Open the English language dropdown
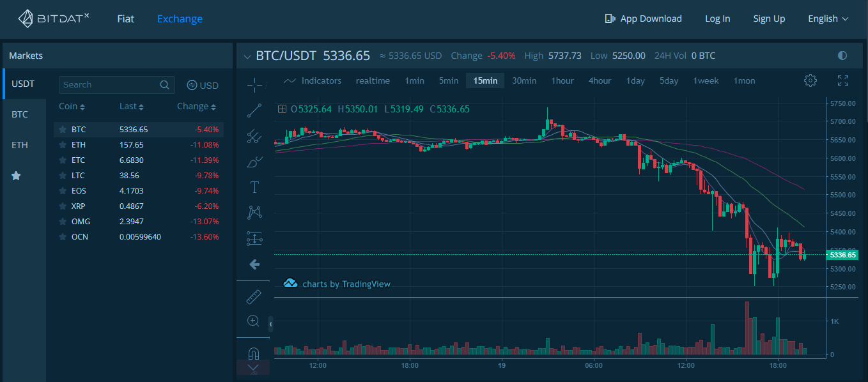 point(828,19)
